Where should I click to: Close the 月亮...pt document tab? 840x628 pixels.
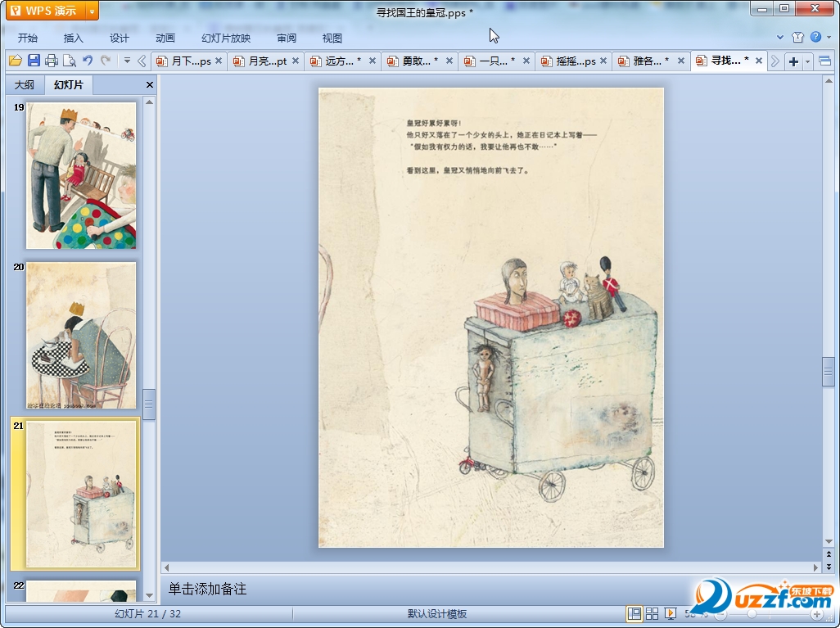click(x=296, y=61)
